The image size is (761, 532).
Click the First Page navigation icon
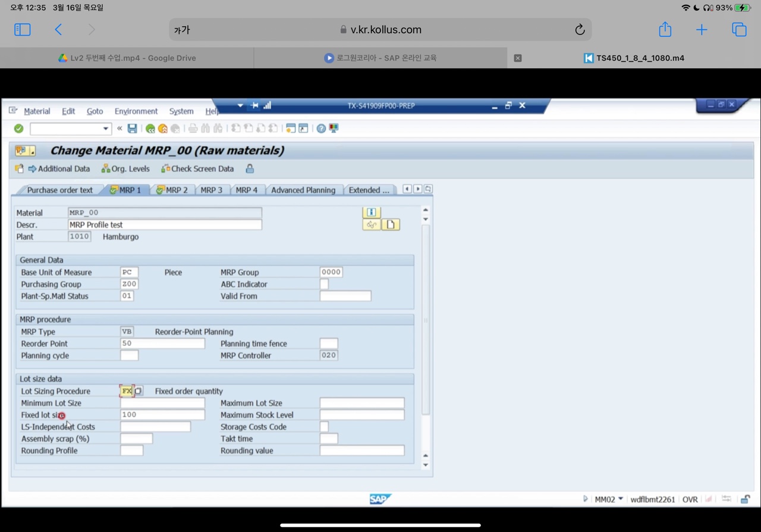coord(236,128)
